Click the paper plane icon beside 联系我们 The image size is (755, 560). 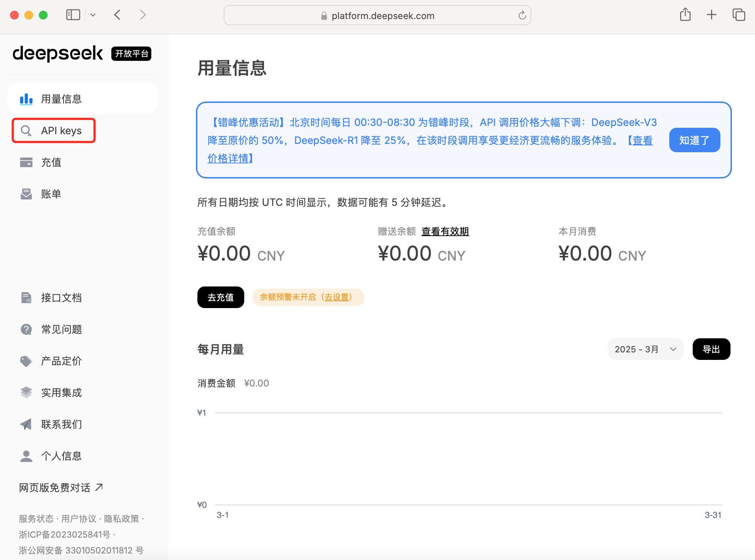[x=26, y=424]
